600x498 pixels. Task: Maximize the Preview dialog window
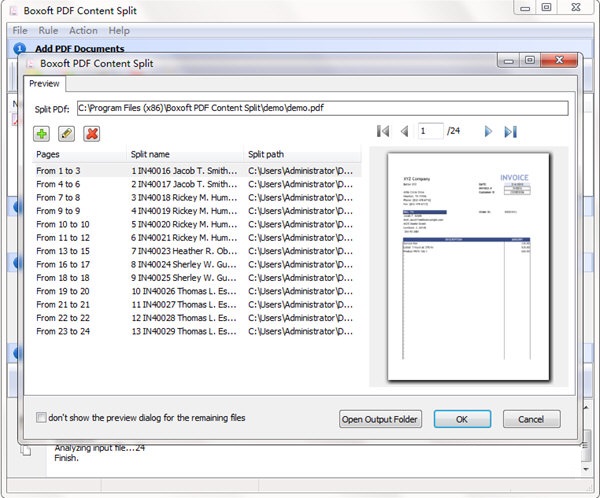(530, 60)
